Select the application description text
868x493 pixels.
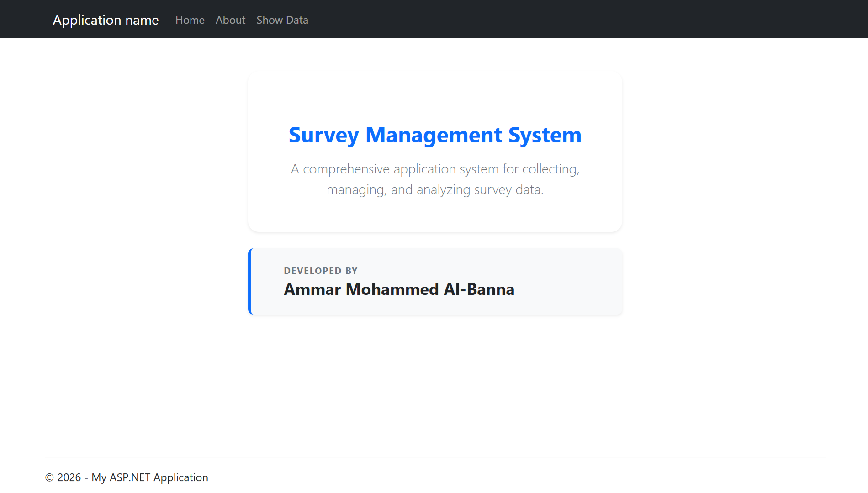tap(434, 179)
